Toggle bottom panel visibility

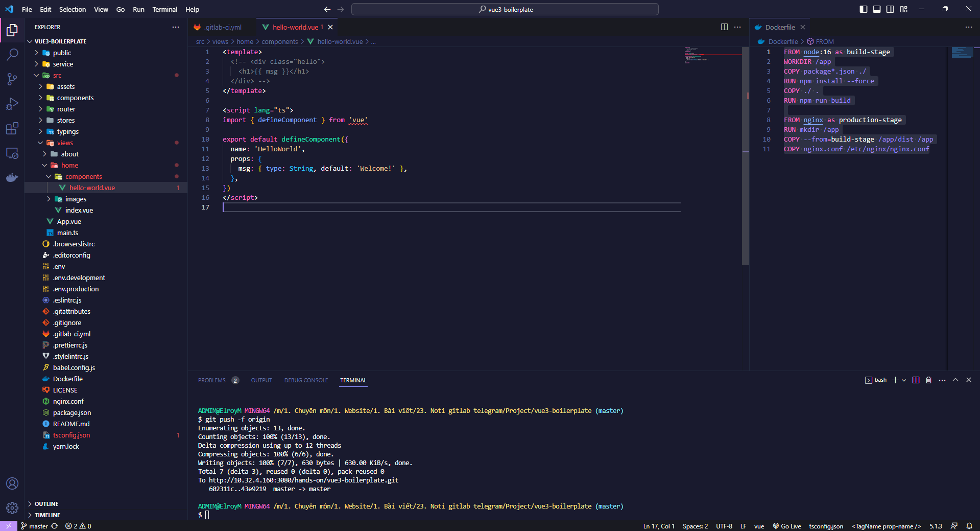click(x=877, y=9)
